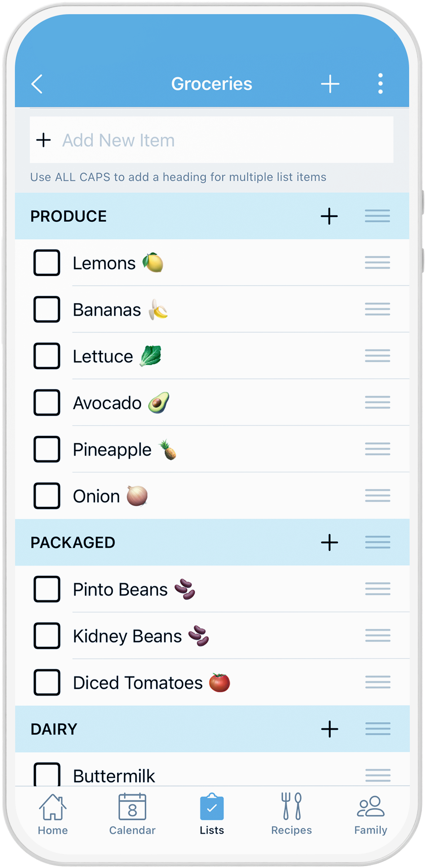Viewport: 426px width, 868px height.
Task: Tap the reorder handle on PACKAGED heading
Action: [377, 543]
